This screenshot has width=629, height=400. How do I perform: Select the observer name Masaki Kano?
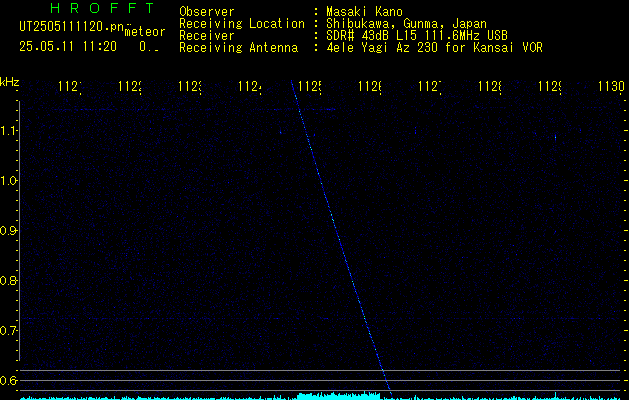pos(364,12)
